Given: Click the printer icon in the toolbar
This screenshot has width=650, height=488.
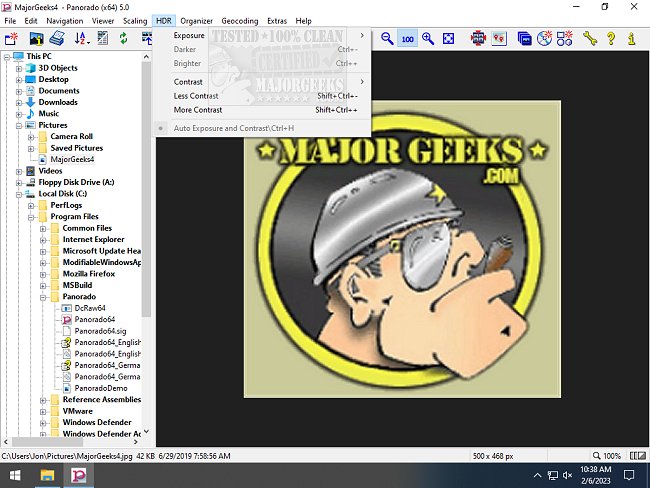Looking at the screenshot, I should coord(57,39).
